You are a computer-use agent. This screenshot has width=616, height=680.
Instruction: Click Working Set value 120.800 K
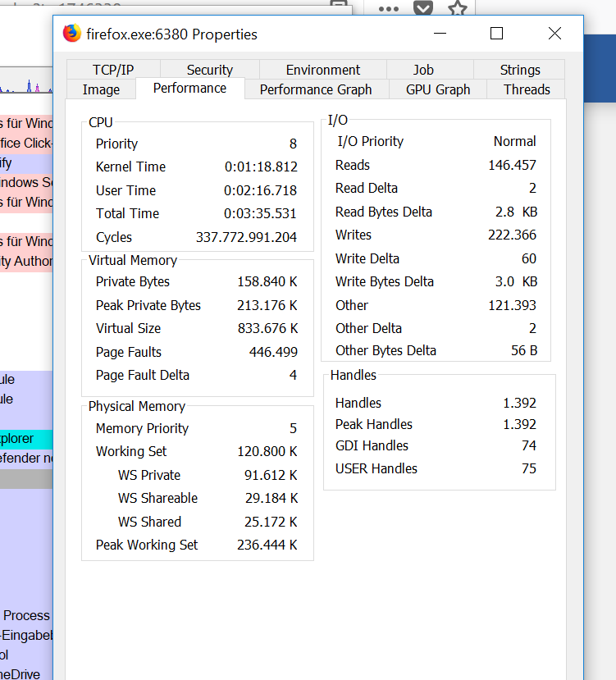(x=267, y=451)
